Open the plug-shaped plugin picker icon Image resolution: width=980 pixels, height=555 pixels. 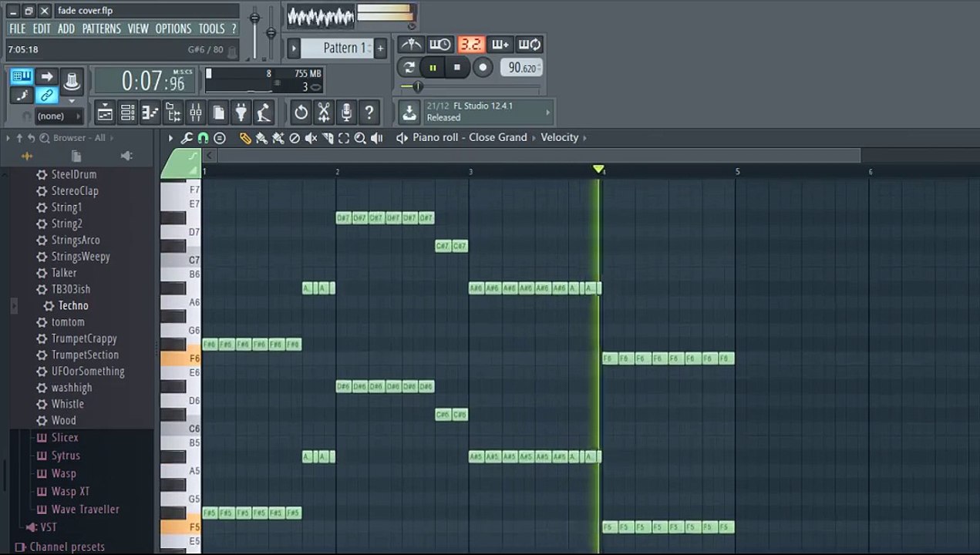pos(241,113)
